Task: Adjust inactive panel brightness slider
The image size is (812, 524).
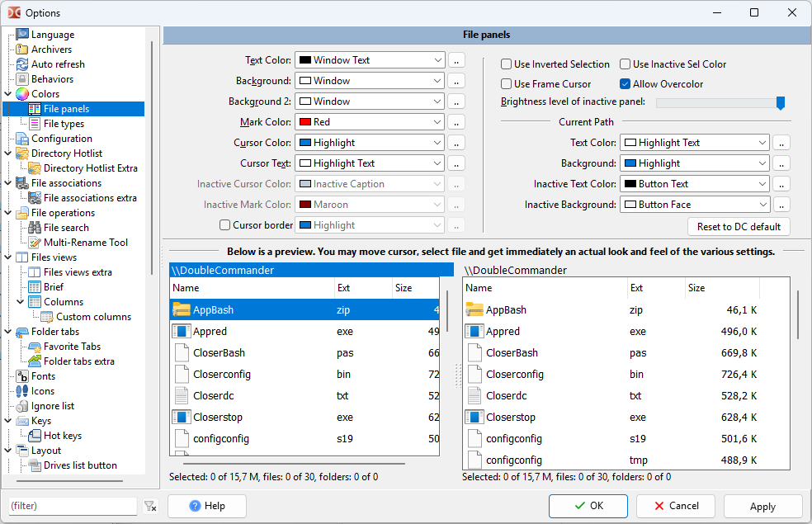Action: 780,103
